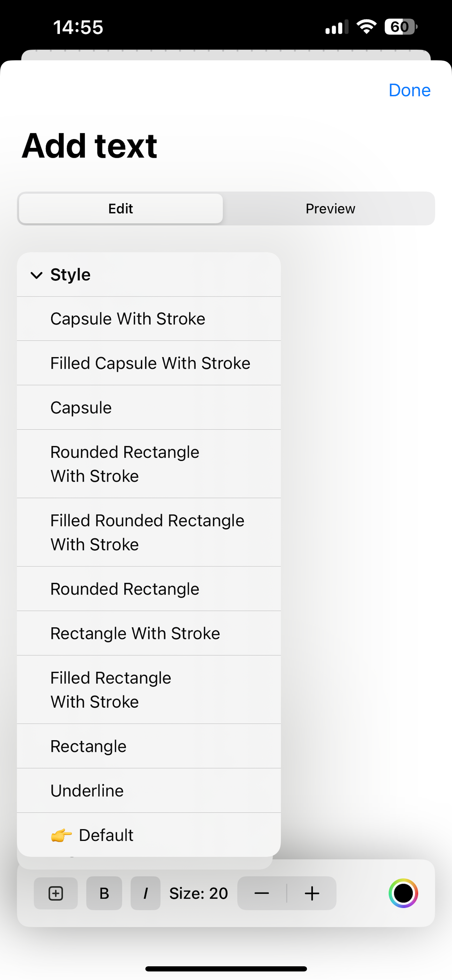The height and width of the screenshot is (980, 452).
Task: Switch to the Edit tab
Action: (121, 209)
